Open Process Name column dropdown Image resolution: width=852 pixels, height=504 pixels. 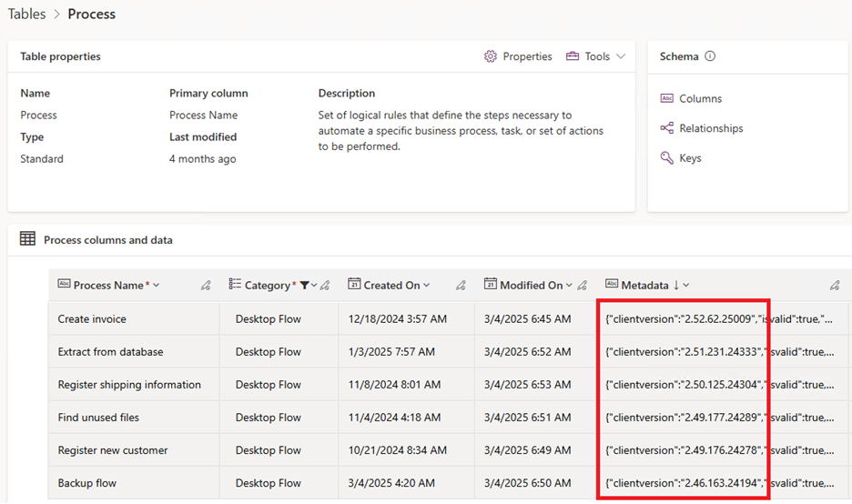point(157,285)
